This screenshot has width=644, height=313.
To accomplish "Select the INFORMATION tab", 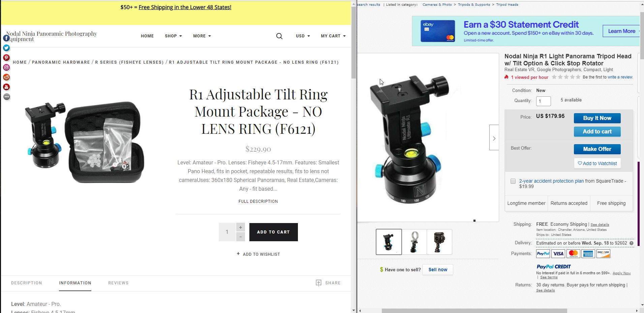I will click(x=75, y=283).
